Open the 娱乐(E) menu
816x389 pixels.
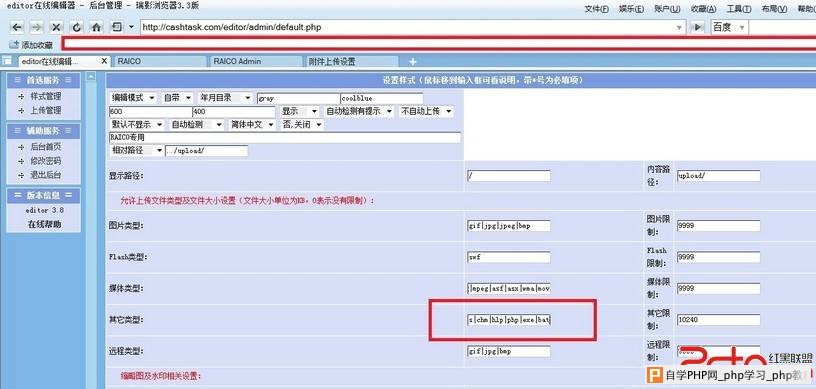pos(631,9)
